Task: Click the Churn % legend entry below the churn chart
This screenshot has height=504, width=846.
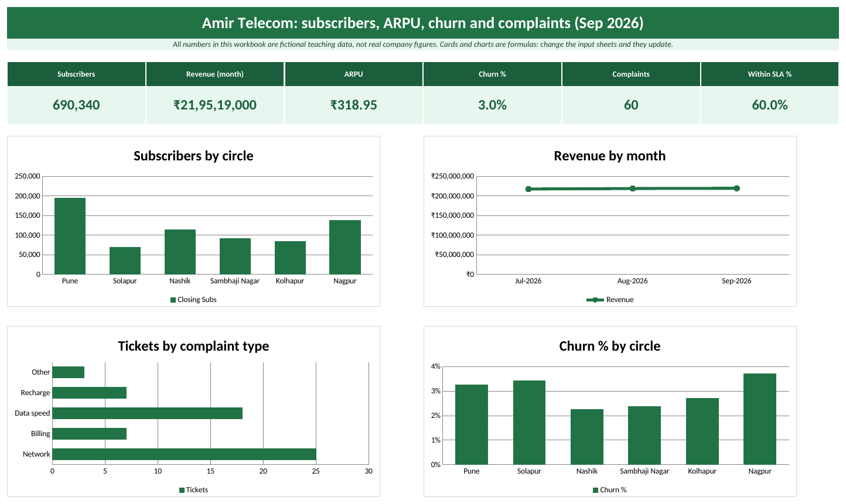Action: [x=610, y=490]
